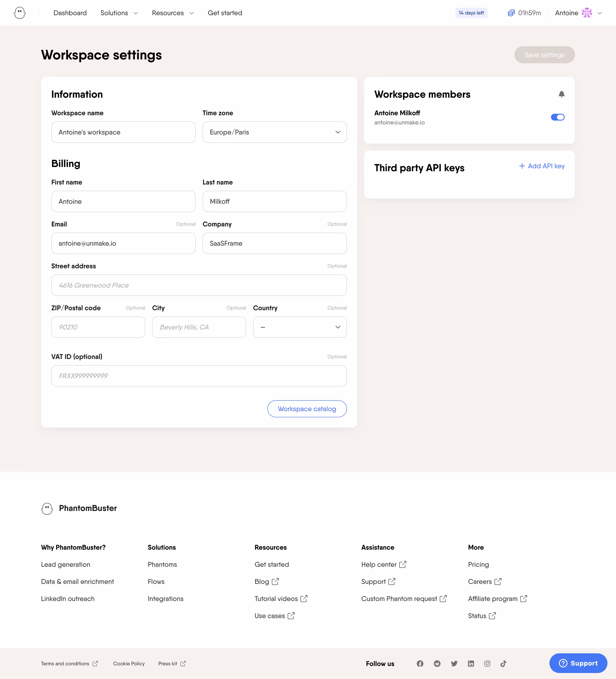This screenshot has height=679, width=616.
Task: View the Cookie Policy
Action: [129, 664]
